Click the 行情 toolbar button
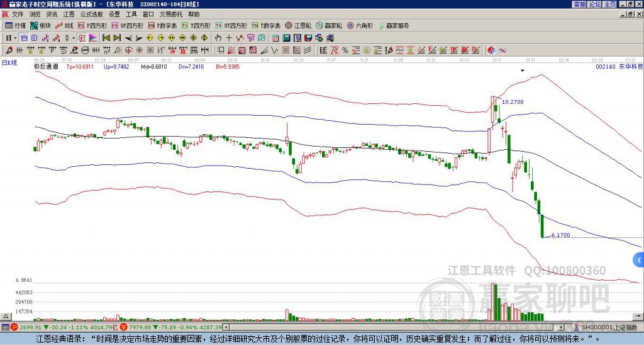The width and height of the screenshot is (644, 345). tap(16, 25)
